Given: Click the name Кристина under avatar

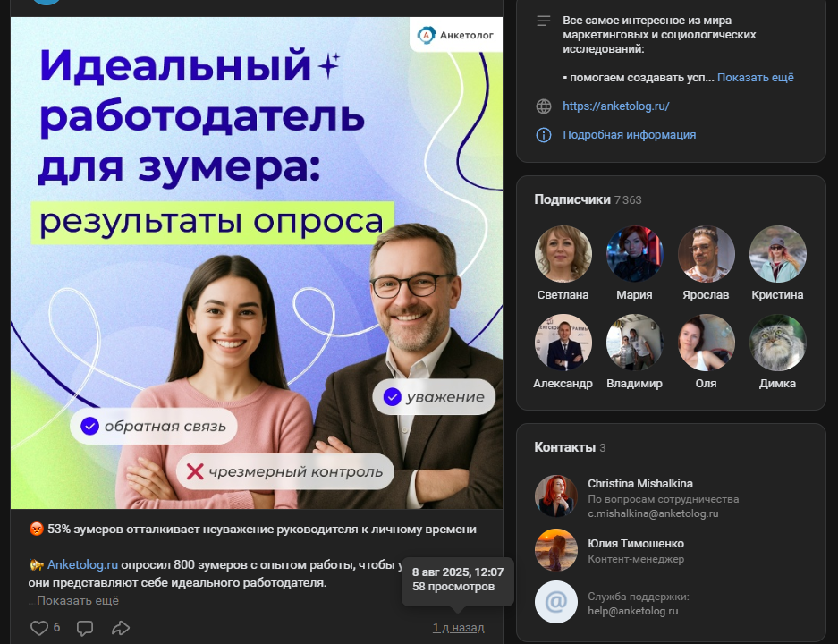Looking at the screenshot, I should tap(777, 295).
